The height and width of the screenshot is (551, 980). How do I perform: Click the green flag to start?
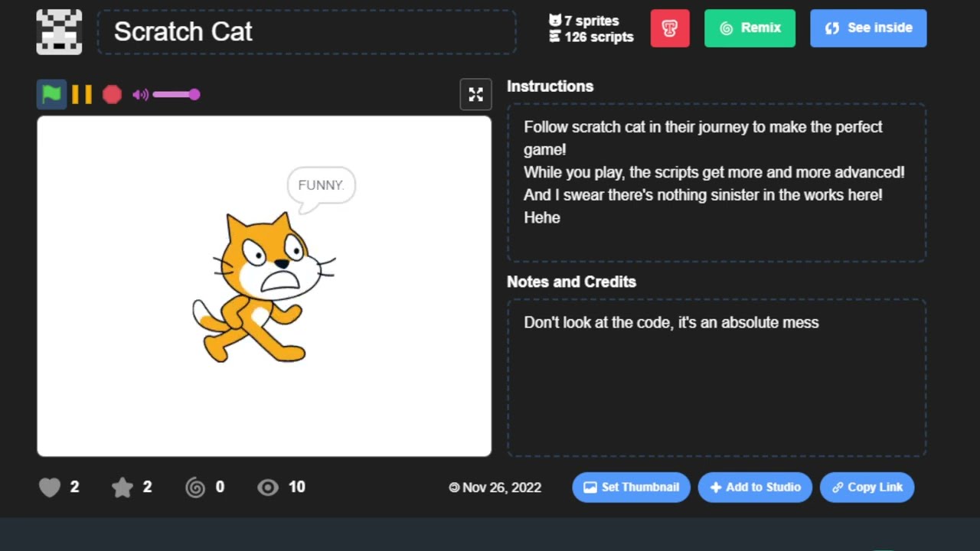coord(51,94)
